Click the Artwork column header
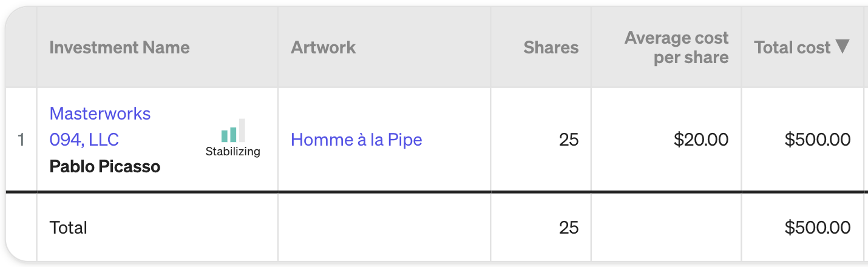Viewport: 868px width, 267px height. tap(324, 47)
